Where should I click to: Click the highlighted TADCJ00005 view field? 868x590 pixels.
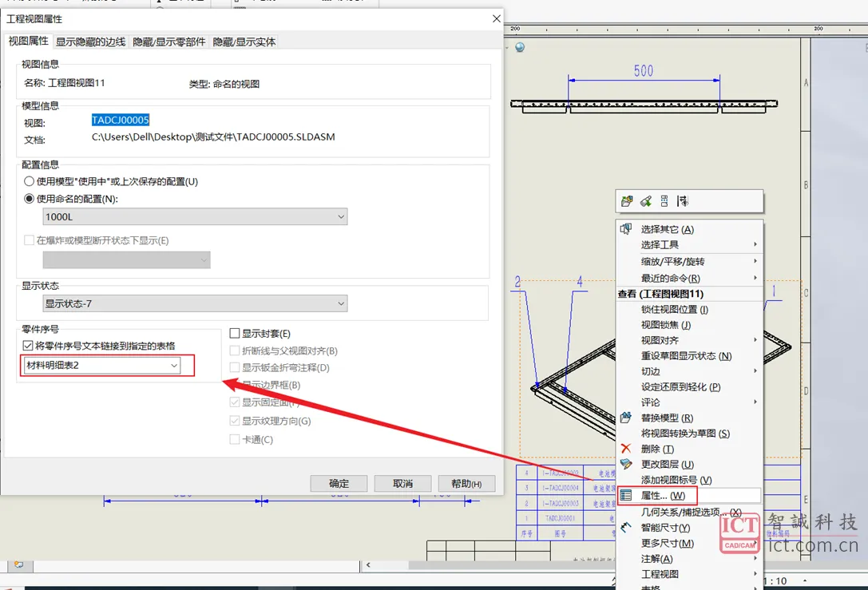tap(121, 120)
